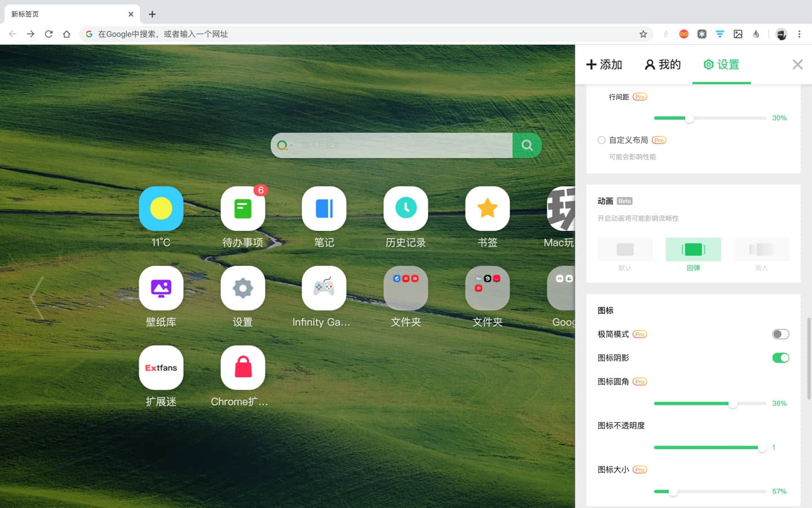Select the 新标签页 browser tab

(72, 14)
